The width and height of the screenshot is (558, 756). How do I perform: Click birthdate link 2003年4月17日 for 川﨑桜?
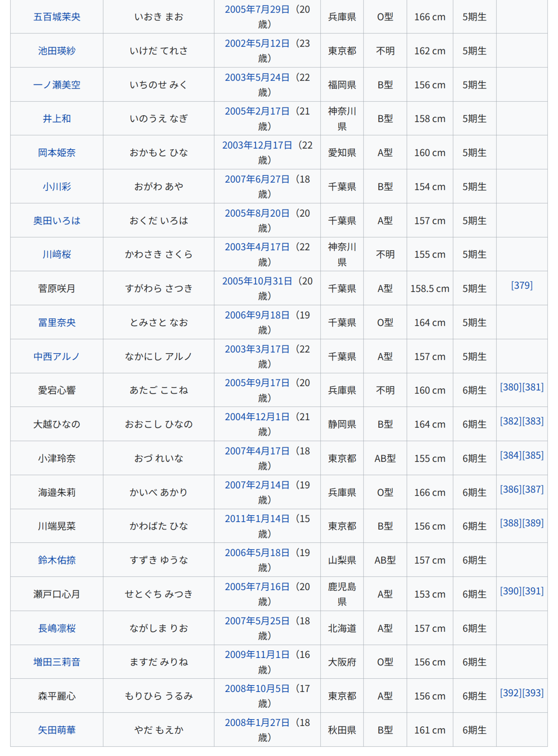click(257, 247)
